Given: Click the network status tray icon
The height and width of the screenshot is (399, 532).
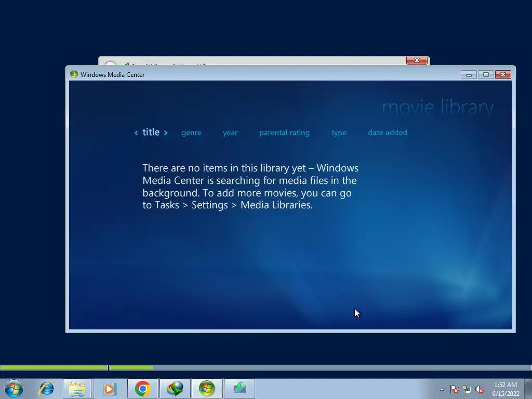Looking at the screenshot, I should pos(467,389).
